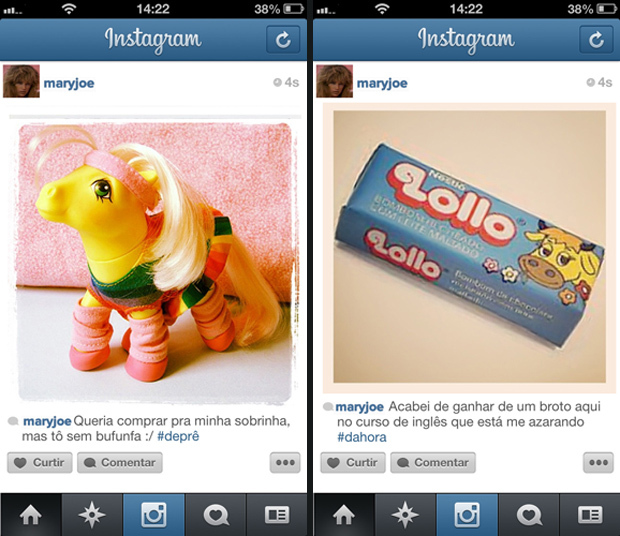Open Explore star tab on right phone
Screen dimensions: 620x536
[405, 515]
